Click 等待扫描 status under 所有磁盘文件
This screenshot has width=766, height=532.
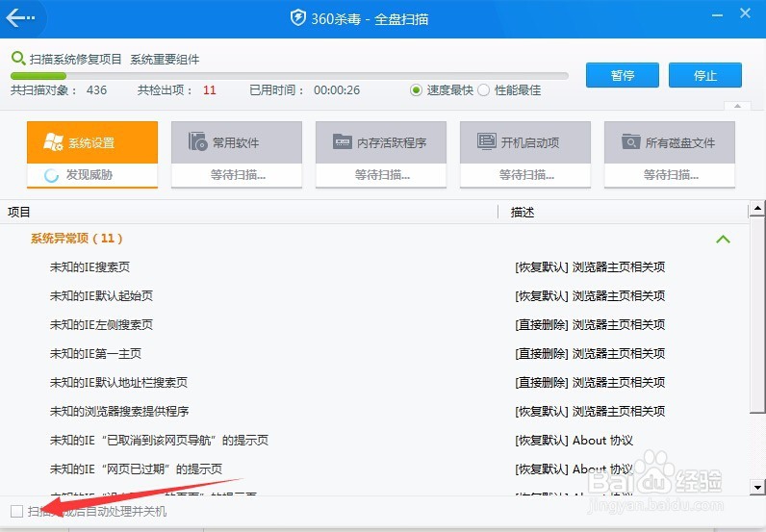[x=671, y=175]
